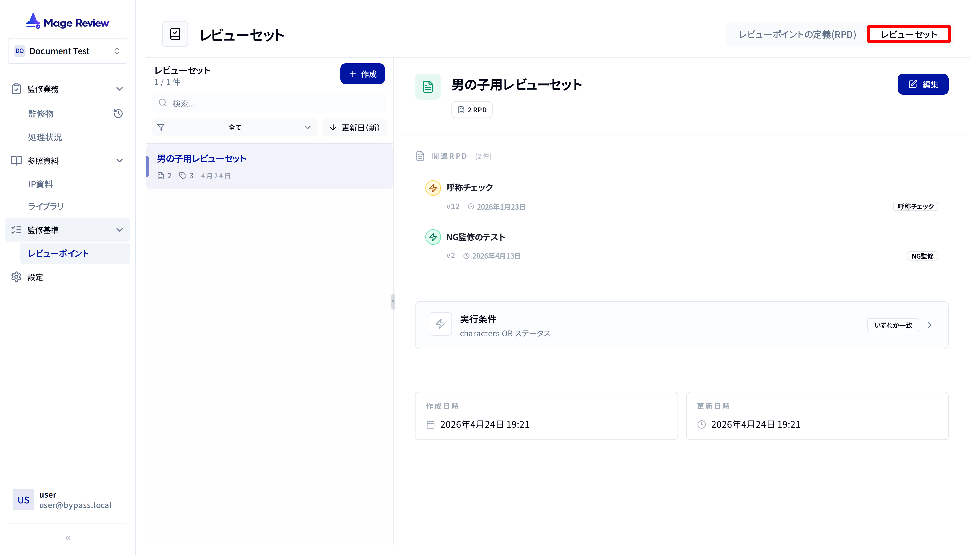Click the panel resize handle
The image size is (980, 555).
pos(393,301)
